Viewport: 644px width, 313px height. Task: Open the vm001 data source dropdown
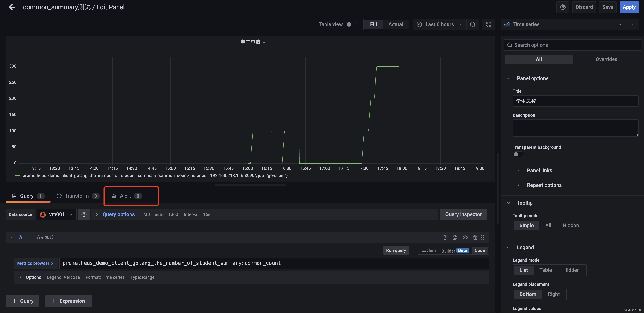57,214
